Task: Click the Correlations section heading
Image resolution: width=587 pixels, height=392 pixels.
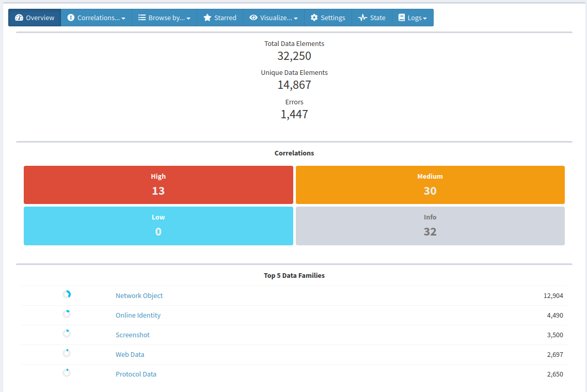Action: pyautogui.click(x=294, y=153)
